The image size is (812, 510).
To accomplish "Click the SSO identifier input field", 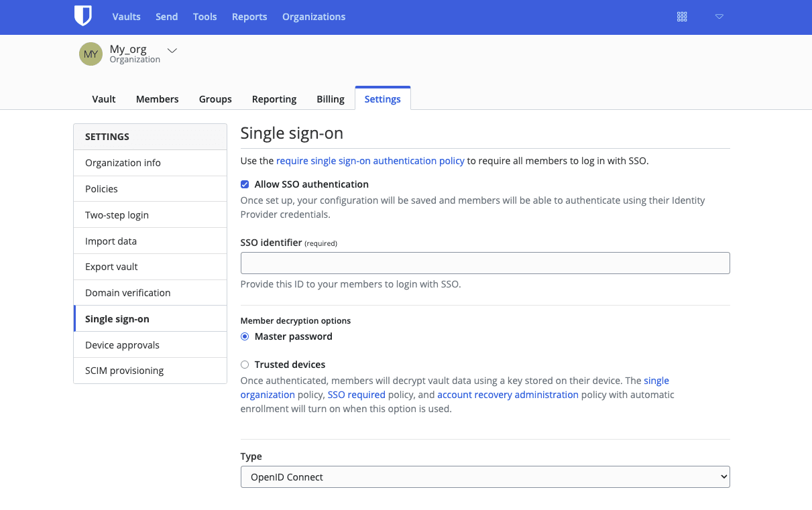I will pyautogui.click(x=485, y=263).
